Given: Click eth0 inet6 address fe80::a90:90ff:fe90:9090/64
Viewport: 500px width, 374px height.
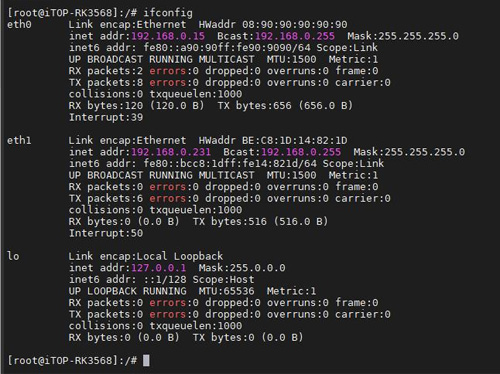Looking at the screenshot, I should click(227, 48).
